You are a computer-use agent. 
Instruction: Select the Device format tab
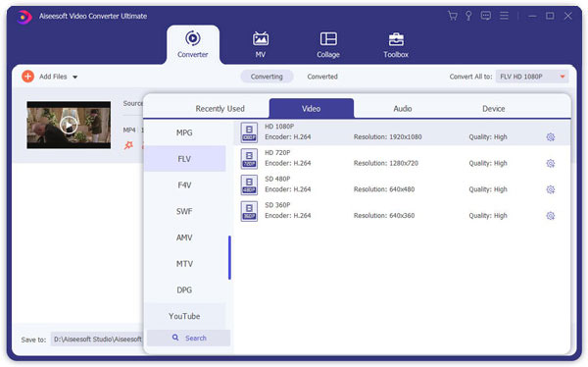click(x=494, y=109)
